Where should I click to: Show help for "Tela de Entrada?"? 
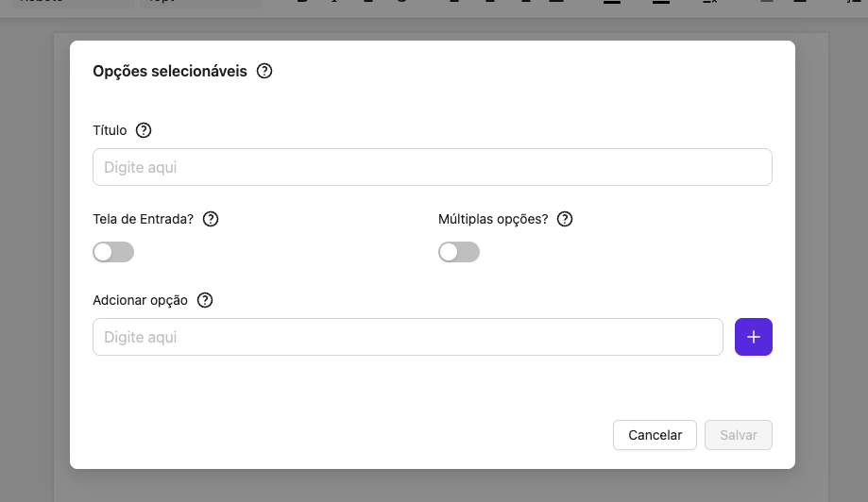pyautogui.click(x=211, y=219)
